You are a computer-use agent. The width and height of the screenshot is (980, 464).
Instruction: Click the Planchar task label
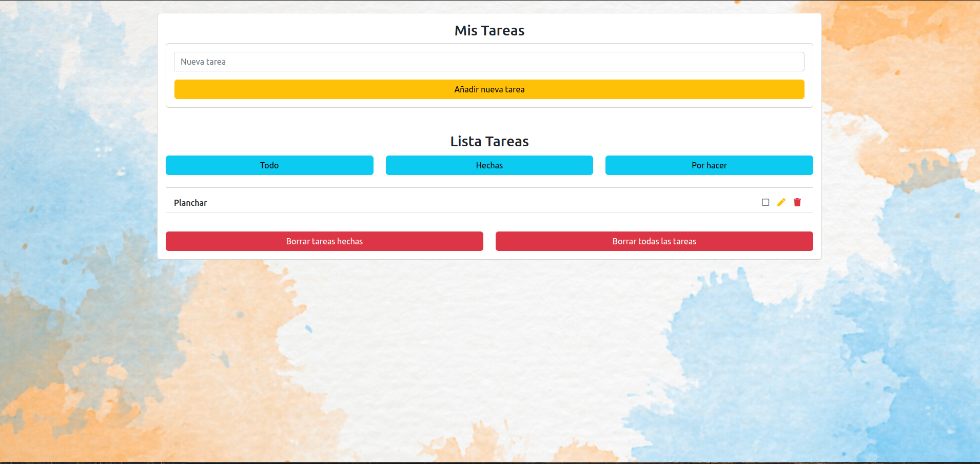pos(190,202)
